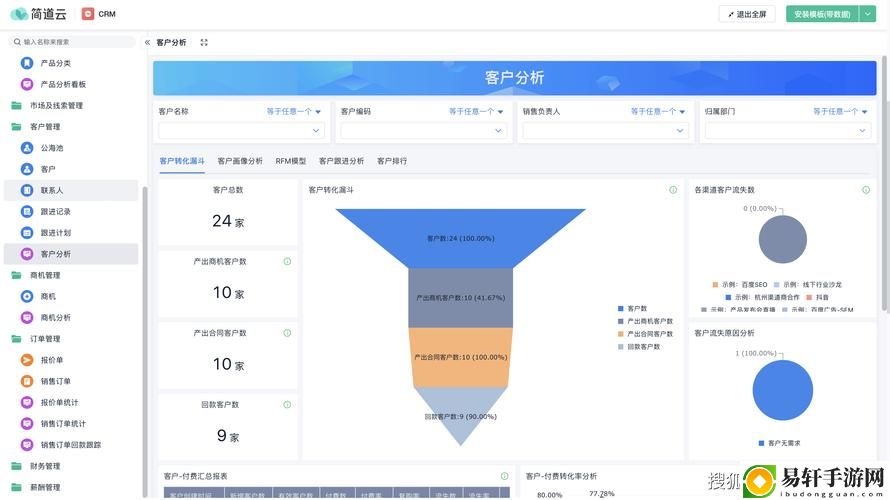Collapse sidebar with double-chevron icon
Screen dimensions: 890x500
148,43
